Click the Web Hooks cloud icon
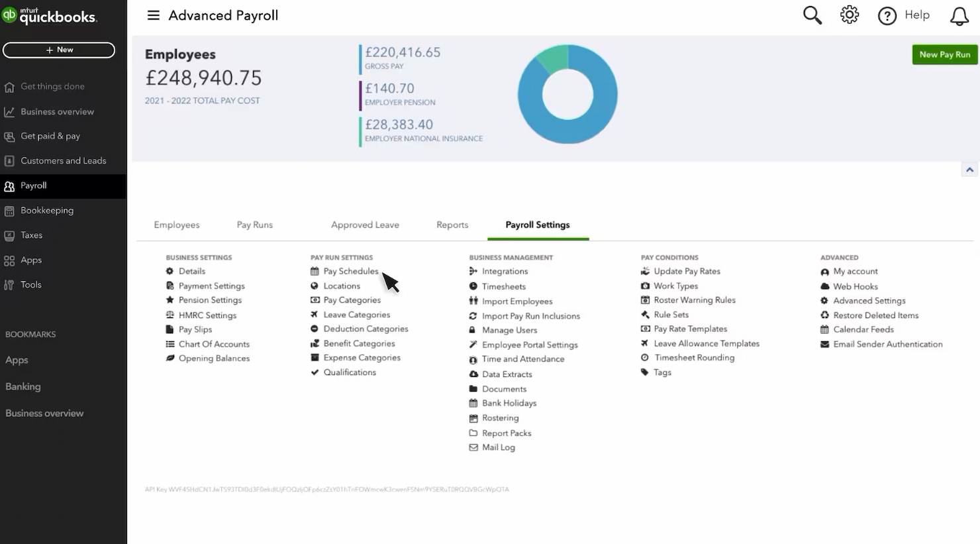This screenshot has height=544, width=980. [824, 286]
